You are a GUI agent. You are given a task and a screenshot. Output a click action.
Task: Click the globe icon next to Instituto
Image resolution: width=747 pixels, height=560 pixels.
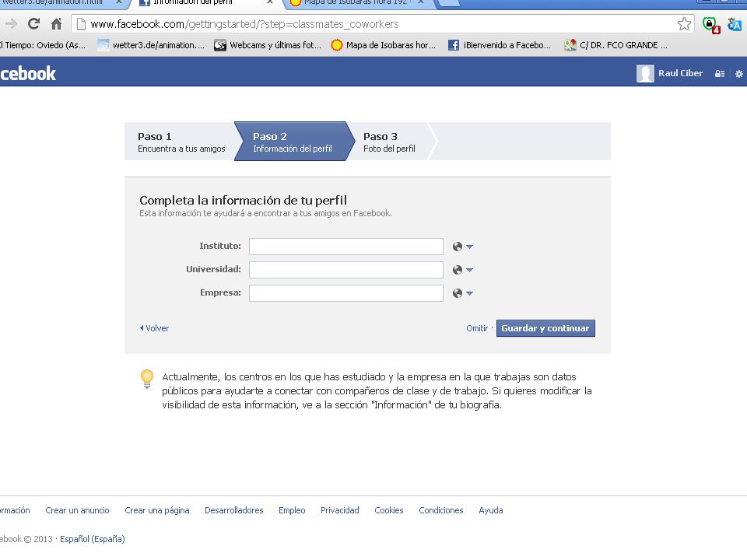[458, 247]
